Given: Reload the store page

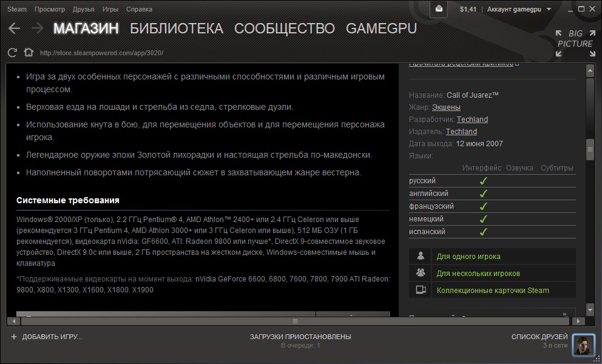Looking at the screenshot, I should click(12, 53).
